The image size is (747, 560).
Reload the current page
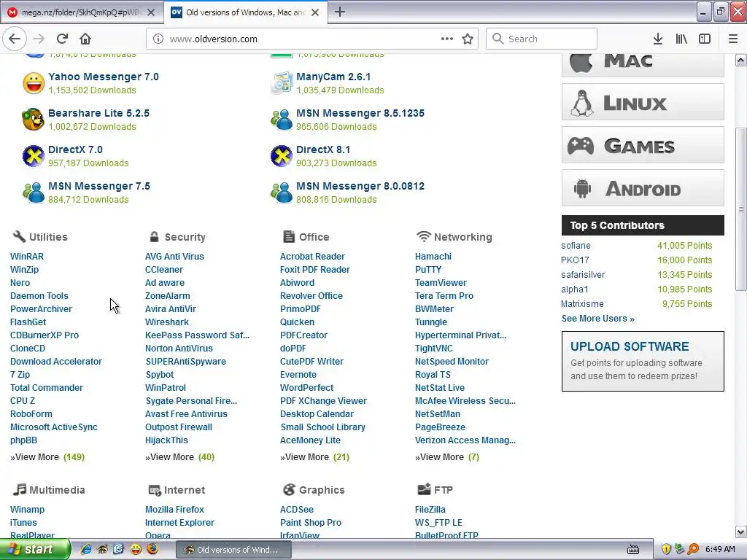point(62,39)
